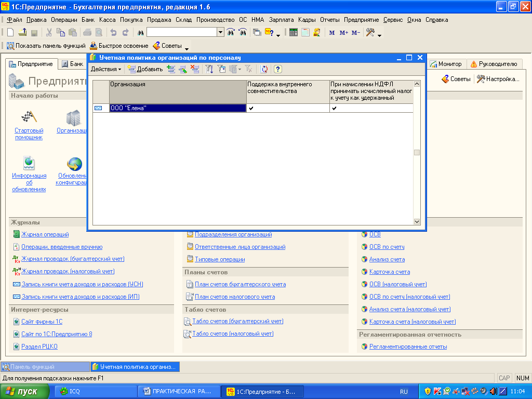Click Показать панель функций button
The image size is (532, 399).
click(46, 46)
